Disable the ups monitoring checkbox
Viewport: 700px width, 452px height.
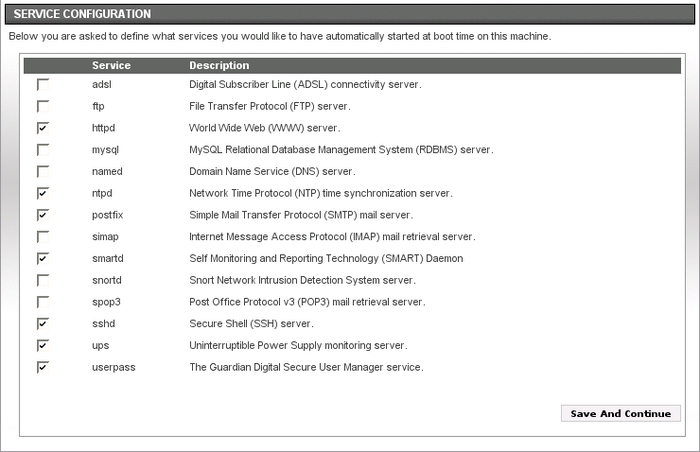tap(43, 345)
